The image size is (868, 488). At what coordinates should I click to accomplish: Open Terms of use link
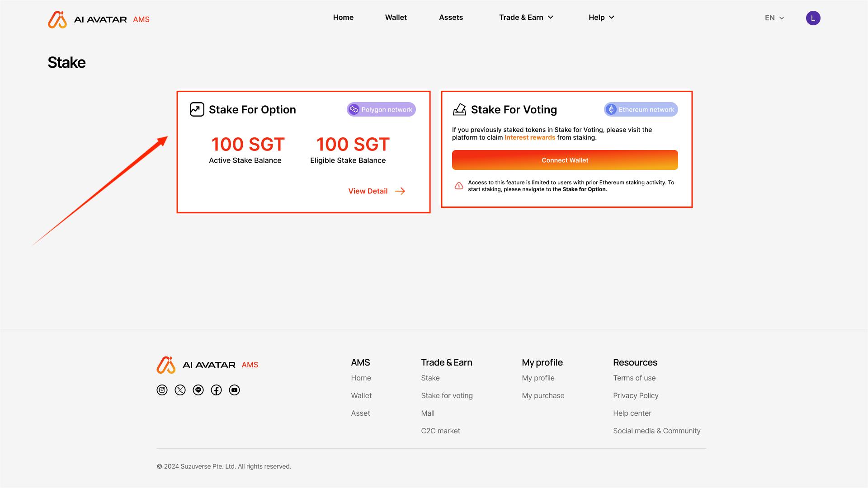click(634, 378)
